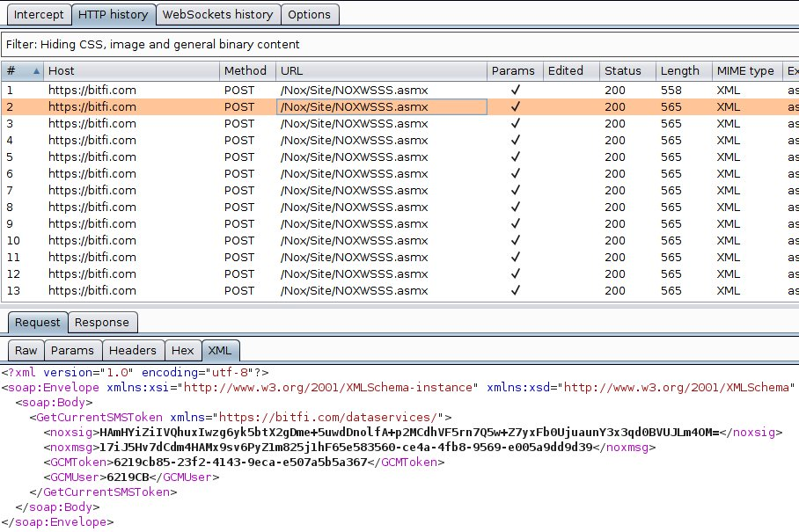Click the https://bitfi.com host in row 7
This screenshot has width=799, height=532.
click(92, 191)
